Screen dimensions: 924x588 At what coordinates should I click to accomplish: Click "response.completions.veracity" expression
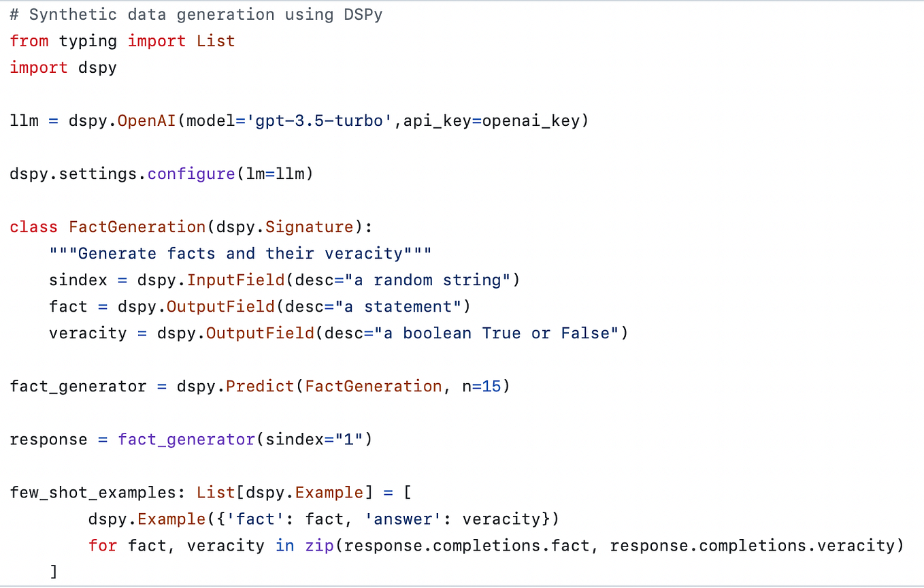point(752,546)
